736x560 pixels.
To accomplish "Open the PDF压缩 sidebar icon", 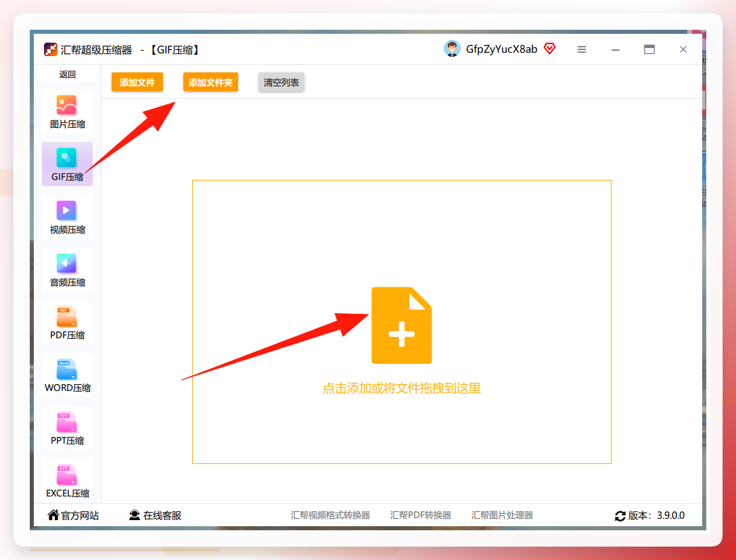I will pyautogui.click(x=66, y=317).
